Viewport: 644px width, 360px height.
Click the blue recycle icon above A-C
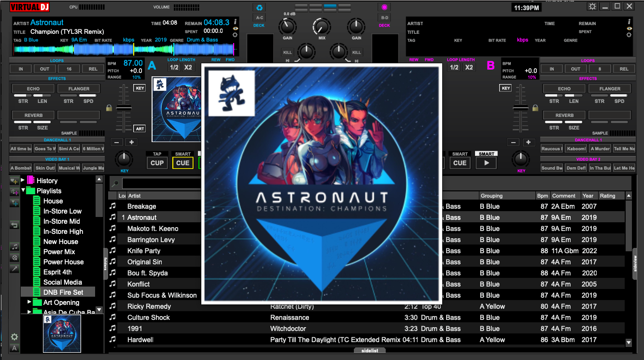[259, 7]
